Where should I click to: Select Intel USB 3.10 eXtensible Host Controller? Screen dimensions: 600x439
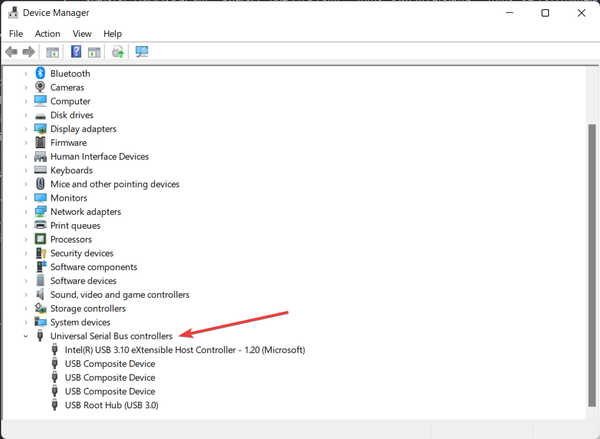(x=184, y=350)
